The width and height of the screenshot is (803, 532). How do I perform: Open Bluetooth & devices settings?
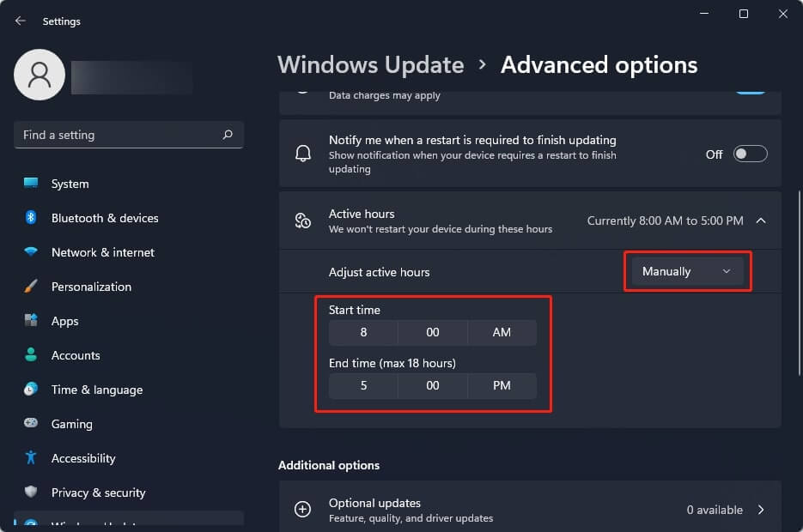105,218
